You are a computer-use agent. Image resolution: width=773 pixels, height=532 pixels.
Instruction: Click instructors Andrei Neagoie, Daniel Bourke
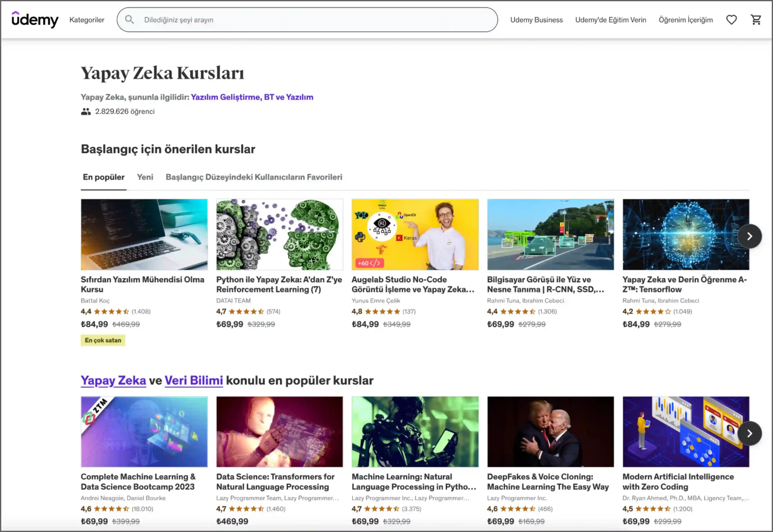point(123,498)
